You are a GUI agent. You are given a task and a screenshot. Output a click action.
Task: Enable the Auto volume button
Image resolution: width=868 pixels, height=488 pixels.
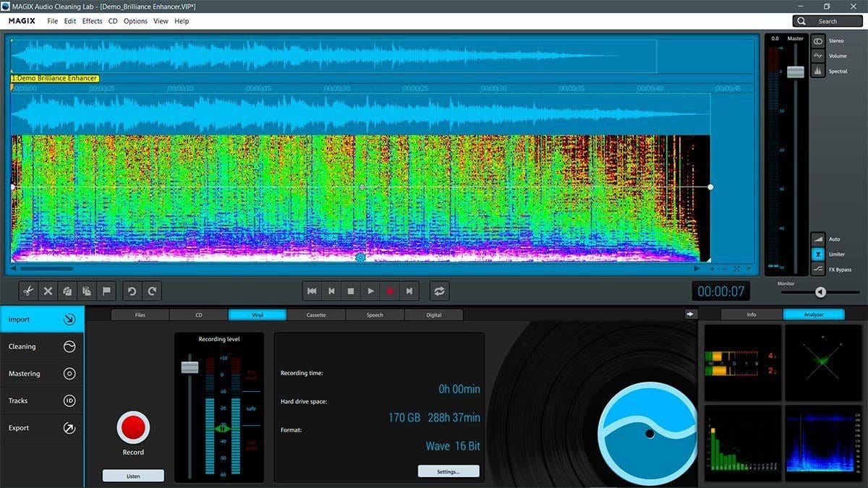818,239
